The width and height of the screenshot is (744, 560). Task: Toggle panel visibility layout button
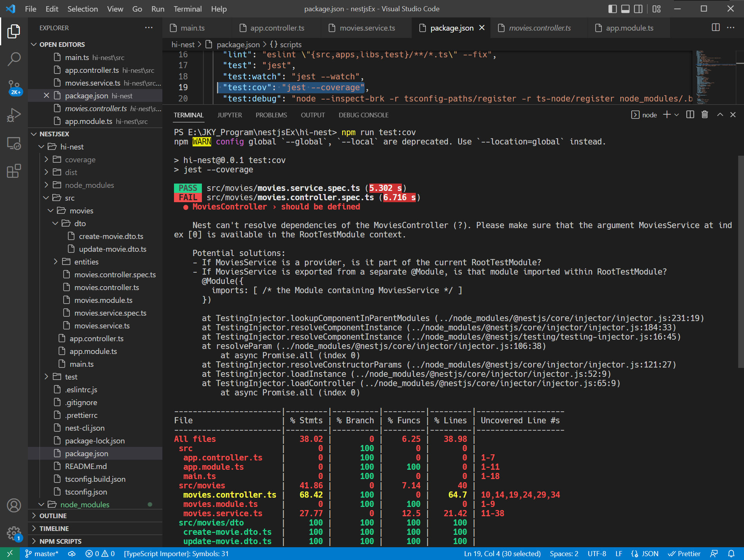coord(625,9)
